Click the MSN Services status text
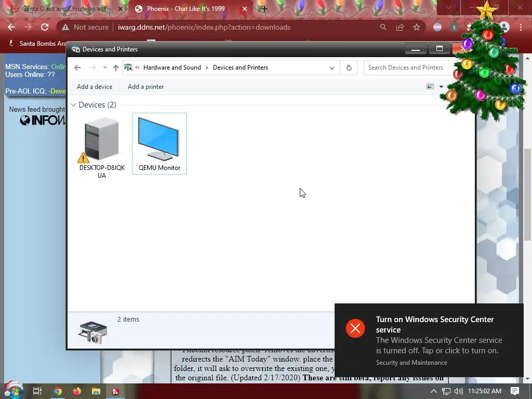Viewport: 532px width, 399px height. pyautogui.click(x=35, y=66)
